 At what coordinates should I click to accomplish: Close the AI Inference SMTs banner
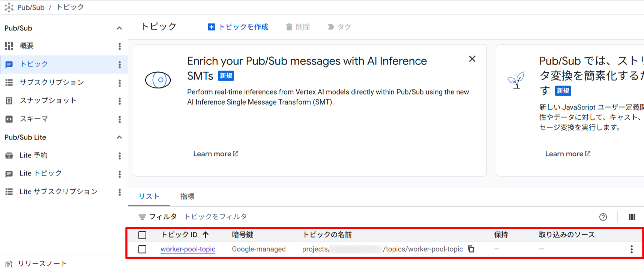point(472,59)
